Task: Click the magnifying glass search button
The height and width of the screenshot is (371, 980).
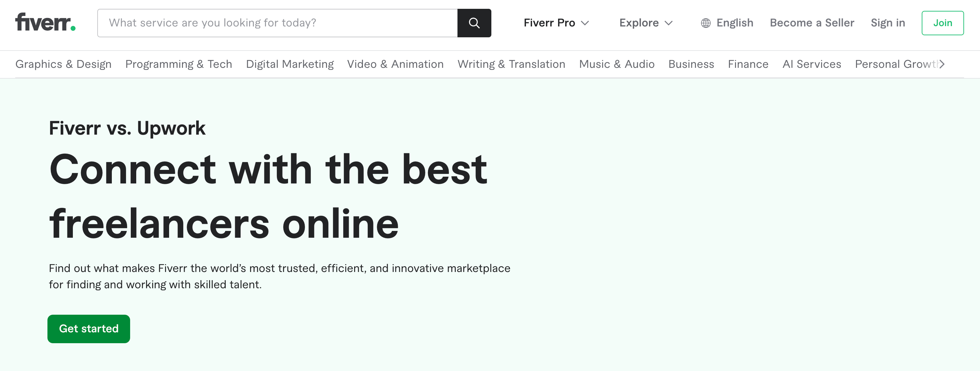Action: pyautogui.click(x=474, y=23)
